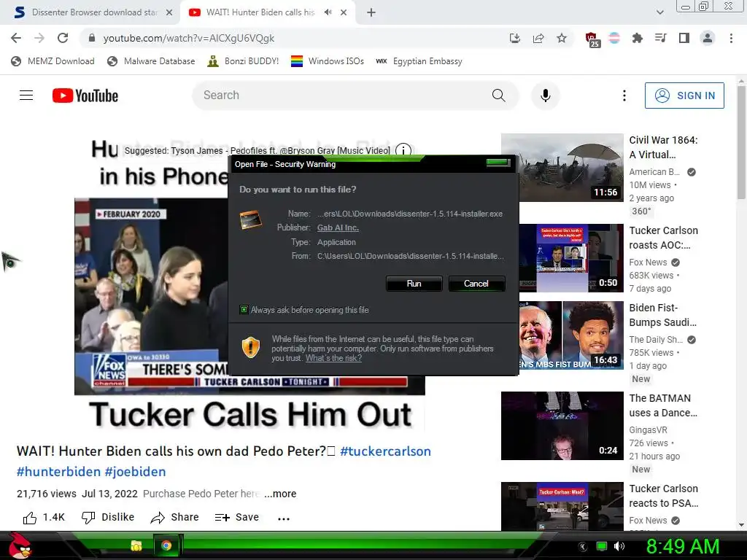Open The BATMAN uses a Dance thumbnail
Screen dimensions: 747x560
tap(562, 426)
